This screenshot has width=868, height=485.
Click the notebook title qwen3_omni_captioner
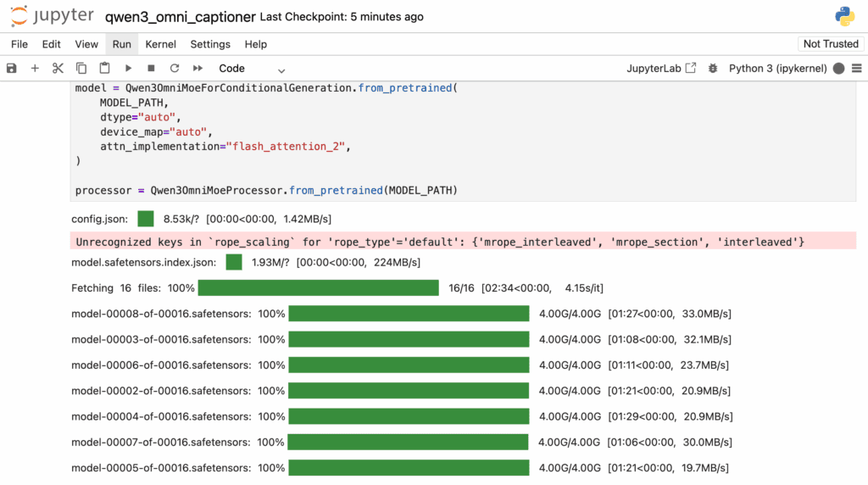pos(180,17)
